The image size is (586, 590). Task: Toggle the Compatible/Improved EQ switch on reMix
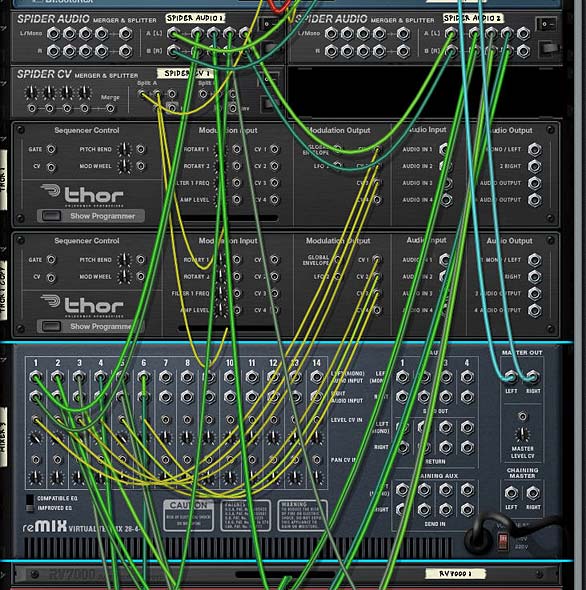point(30,503)
